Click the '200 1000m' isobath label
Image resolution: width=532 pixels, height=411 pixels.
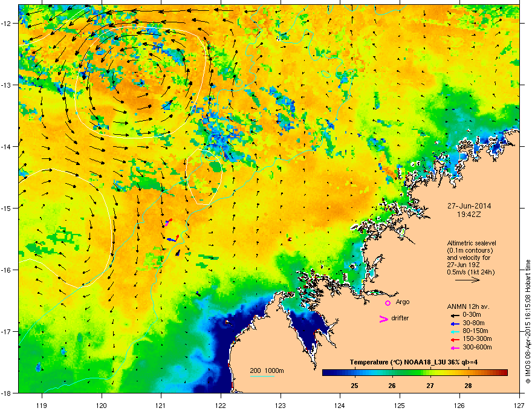[267, 371]
